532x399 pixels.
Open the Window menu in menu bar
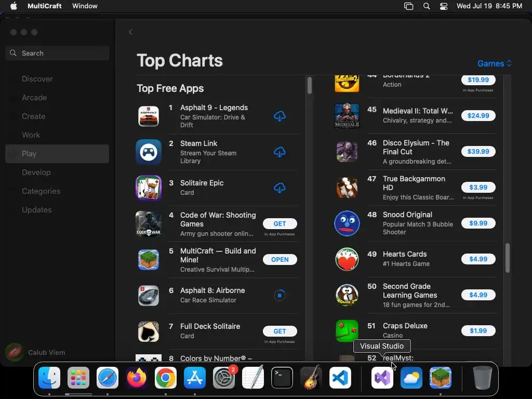85,6
